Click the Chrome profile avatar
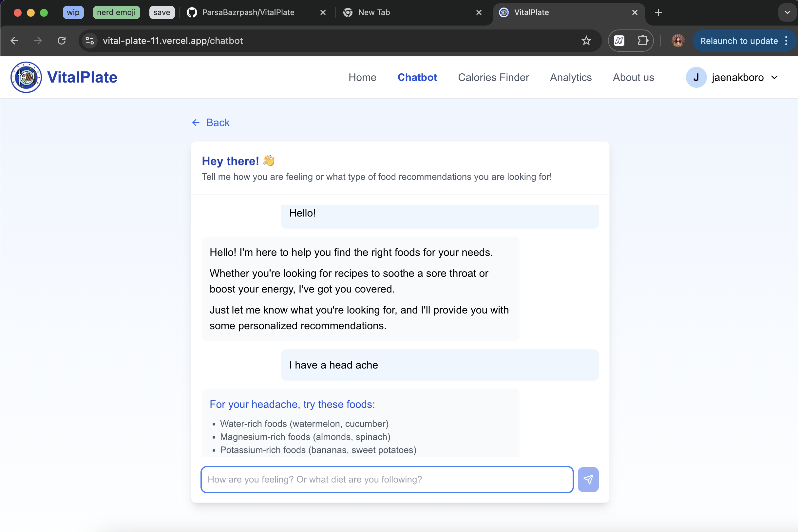This screenshot has height=532, width=798. pos(677,41)
